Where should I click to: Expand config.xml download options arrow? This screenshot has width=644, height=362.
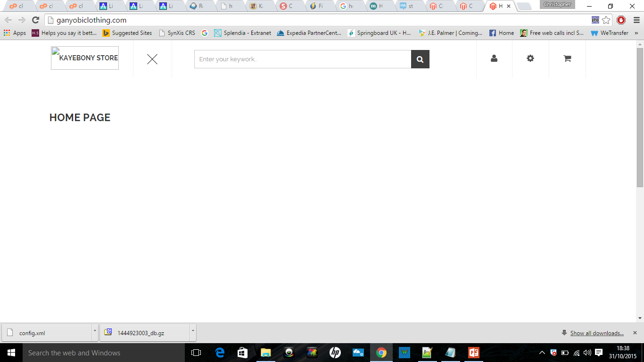[x=95, y=331]
